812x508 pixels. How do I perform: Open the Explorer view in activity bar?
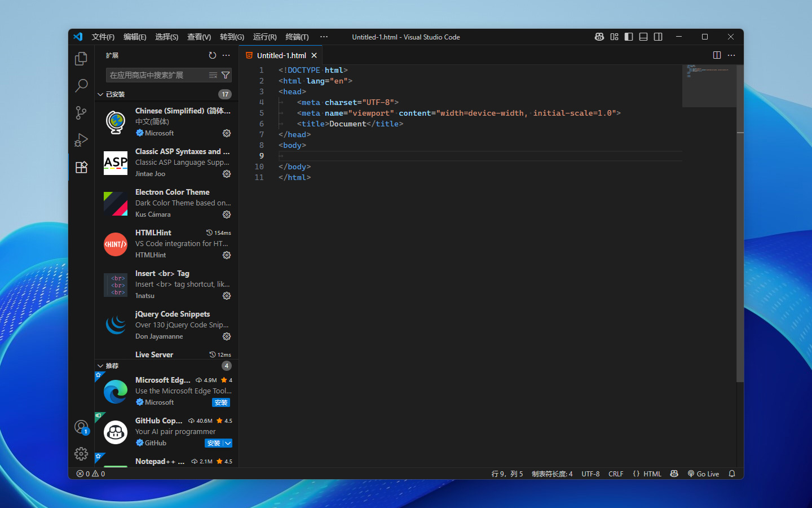(x=81, y=59)
